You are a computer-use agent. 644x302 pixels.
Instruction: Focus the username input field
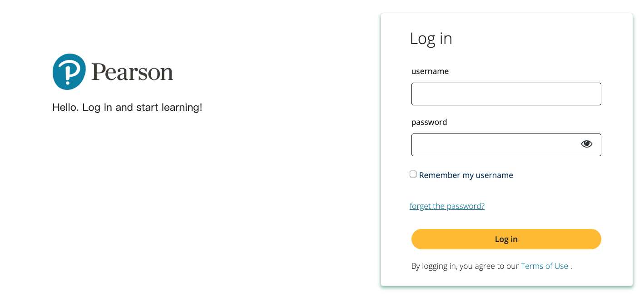point(506,94)
